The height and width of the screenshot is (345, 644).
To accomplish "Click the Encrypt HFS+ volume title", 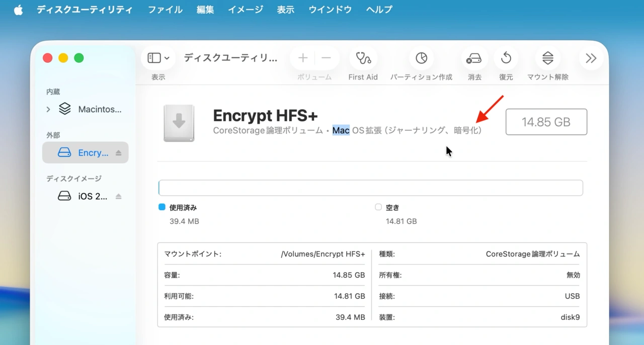I will 265,116.
